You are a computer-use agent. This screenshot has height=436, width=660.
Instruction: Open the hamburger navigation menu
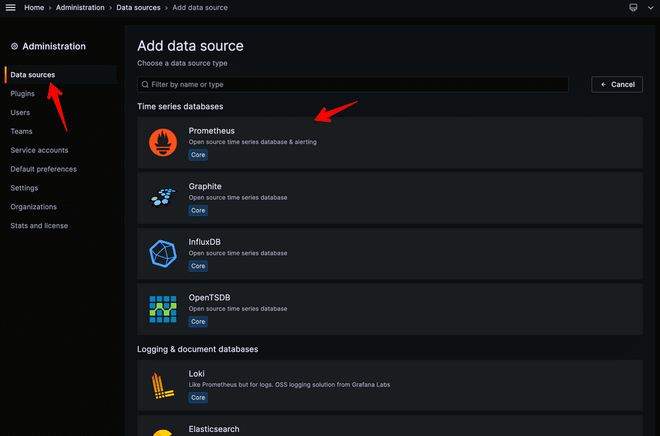11,8
